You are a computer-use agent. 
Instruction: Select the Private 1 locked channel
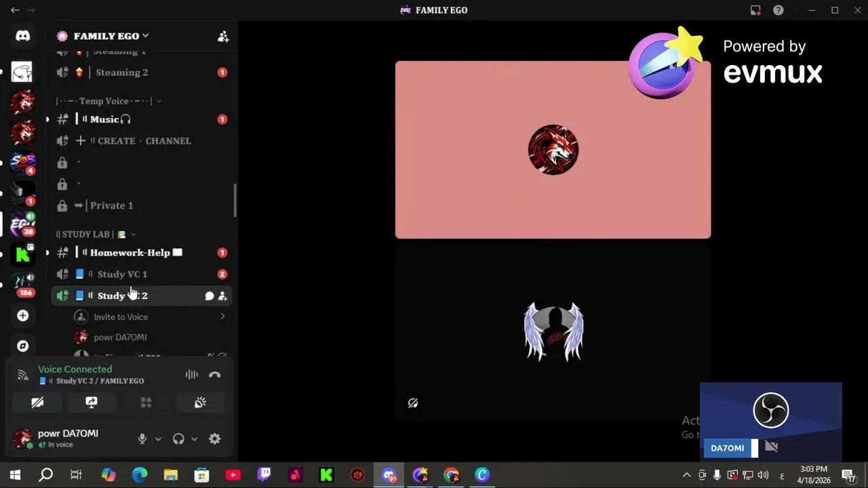[x=142, y=205]
